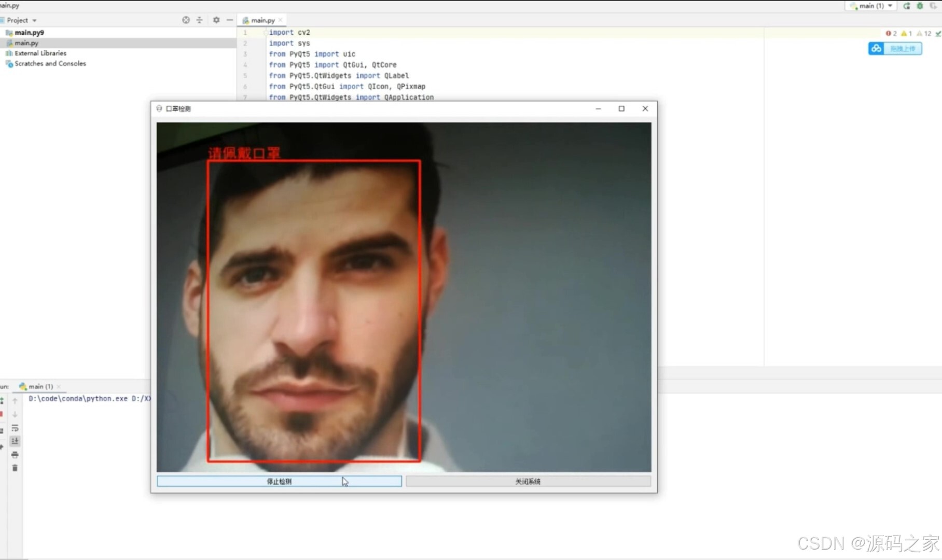Enable soft-wrap in the run console
The height and width of the screenshot is (560, 942).
(x=15, y=428)
